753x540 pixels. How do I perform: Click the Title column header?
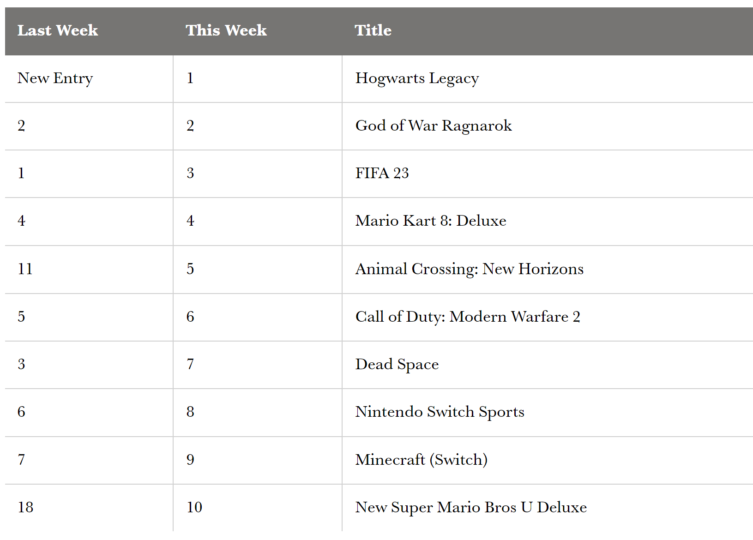(373, 30)
